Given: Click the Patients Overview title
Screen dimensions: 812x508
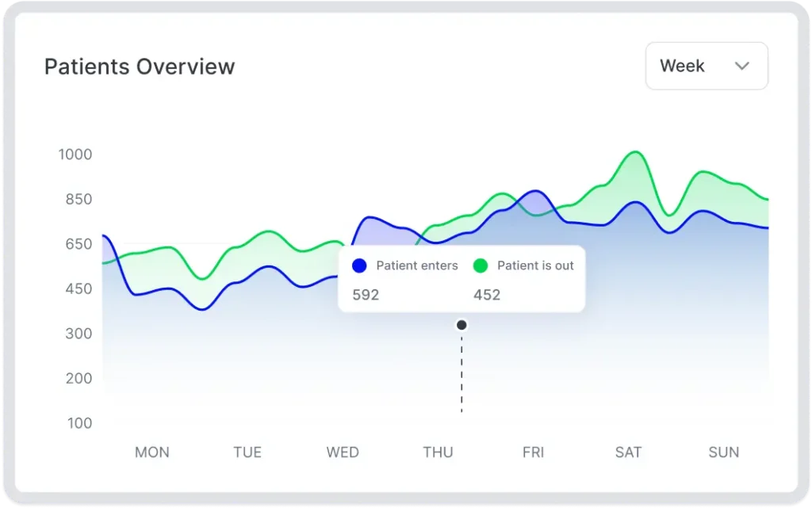Looking at the screenshot, I should pos(140,67).
